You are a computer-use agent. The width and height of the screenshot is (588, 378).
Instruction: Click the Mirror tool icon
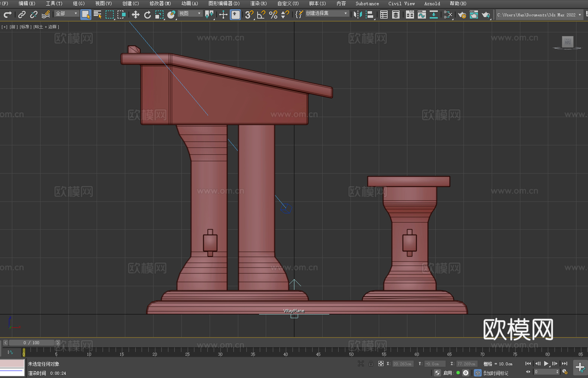(358, 14)
